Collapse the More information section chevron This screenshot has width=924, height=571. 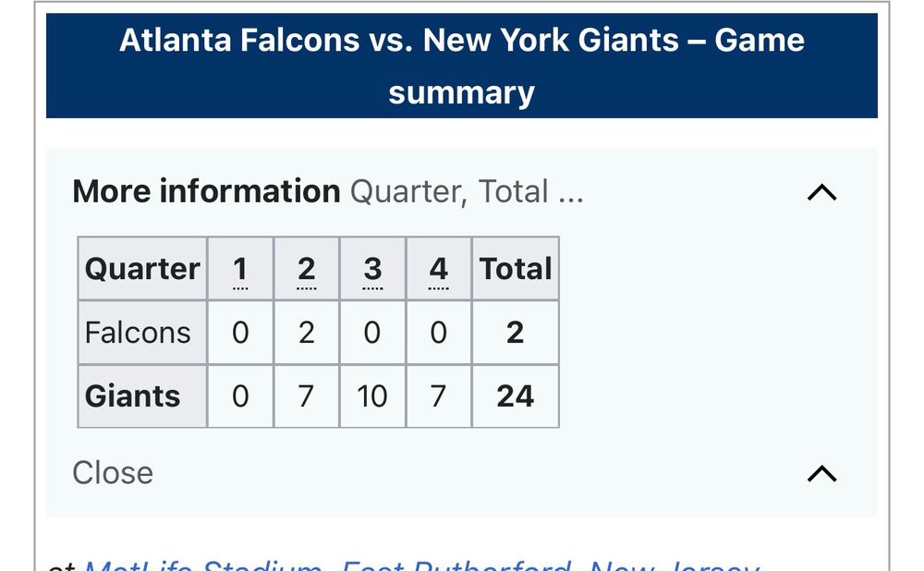[x=821, y=192]
